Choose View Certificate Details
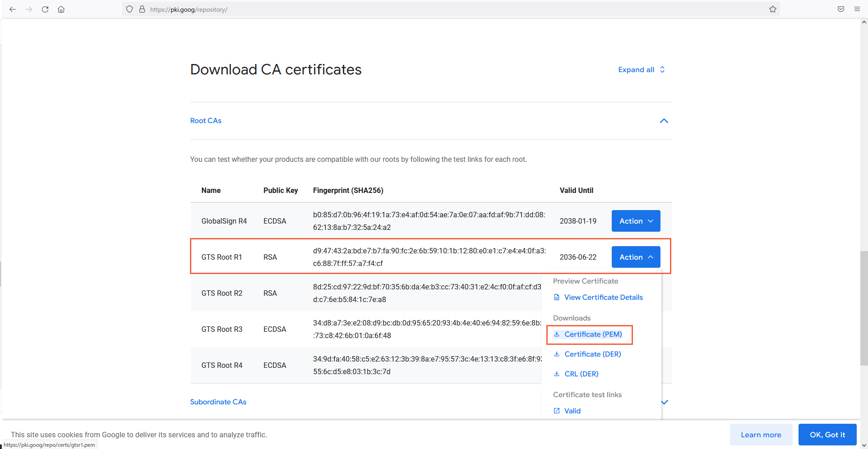The height and width of the screenshot is (449, 868). coord(603,297)
